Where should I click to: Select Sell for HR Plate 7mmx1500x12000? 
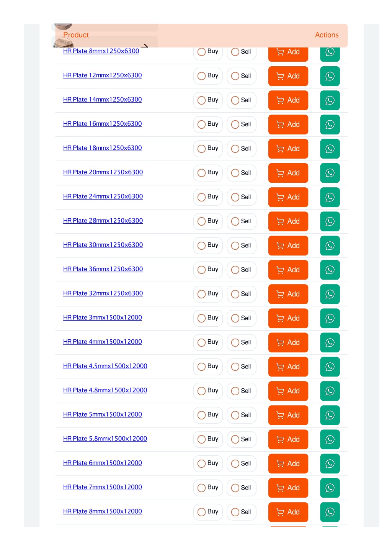pos(242,488)
